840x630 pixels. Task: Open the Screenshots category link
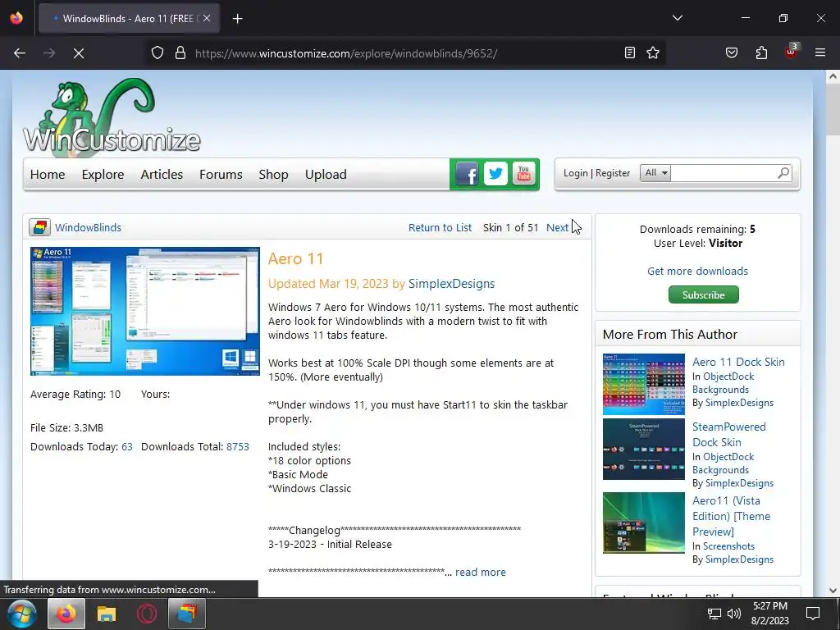coord(728,546)
